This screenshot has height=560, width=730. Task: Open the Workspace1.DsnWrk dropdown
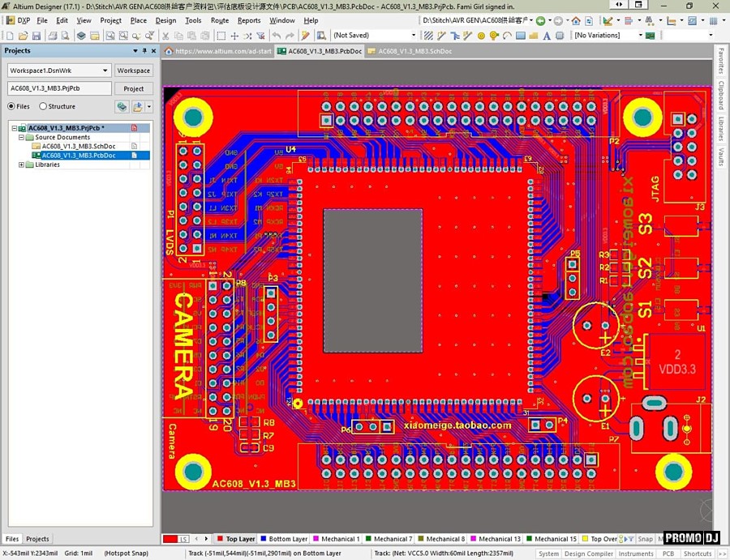(105, 71)
